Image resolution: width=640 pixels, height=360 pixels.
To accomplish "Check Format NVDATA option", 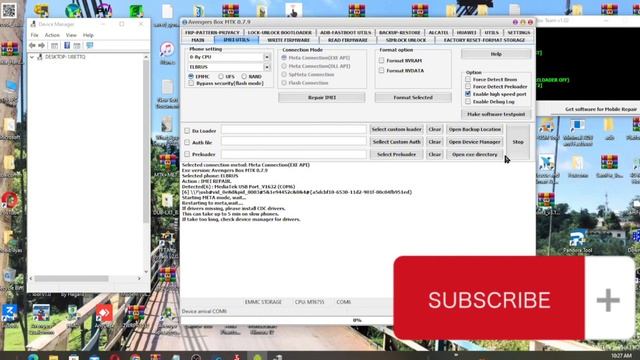I will 381,71.
